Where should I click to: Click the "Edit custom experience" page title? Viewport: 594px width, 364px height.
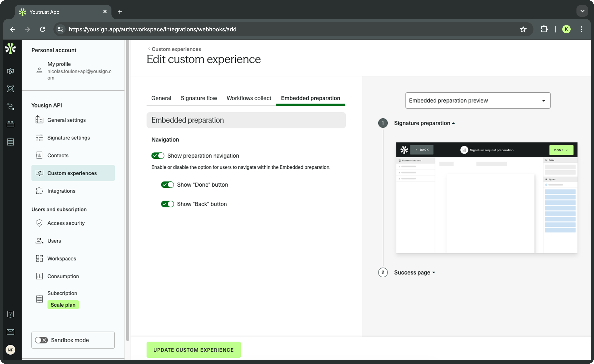204,59
